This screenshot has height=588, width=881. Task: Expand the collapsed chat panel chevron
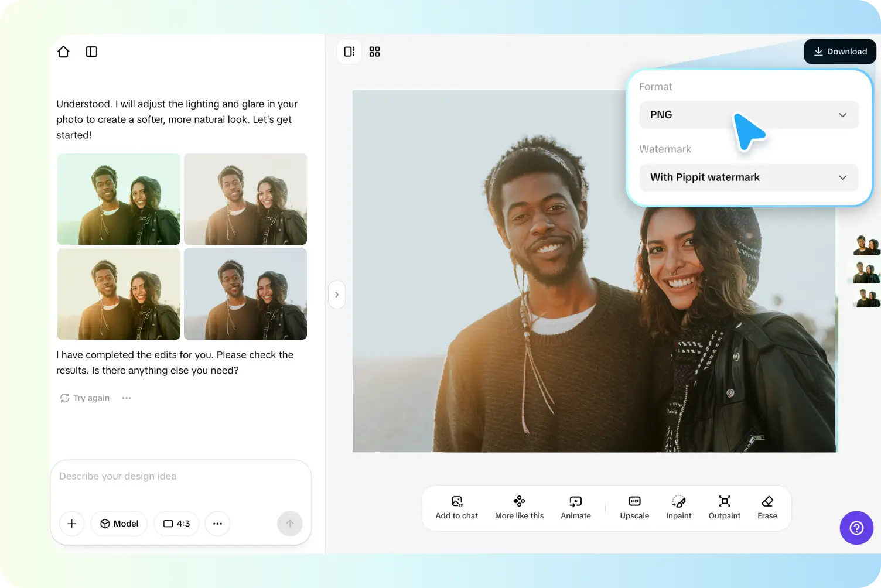click(337, 295)
